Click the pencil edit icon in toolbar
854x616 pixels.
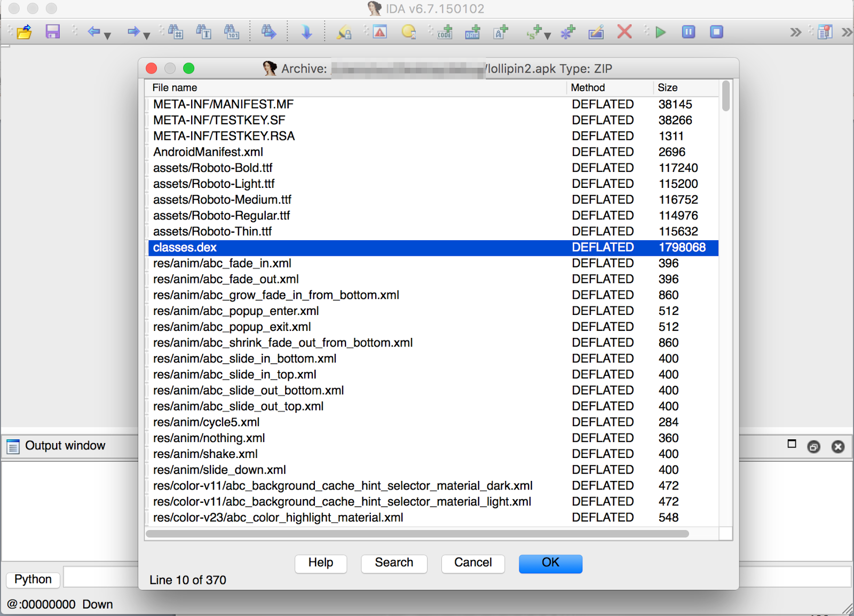pyautogui.click(x=596, y=32)
